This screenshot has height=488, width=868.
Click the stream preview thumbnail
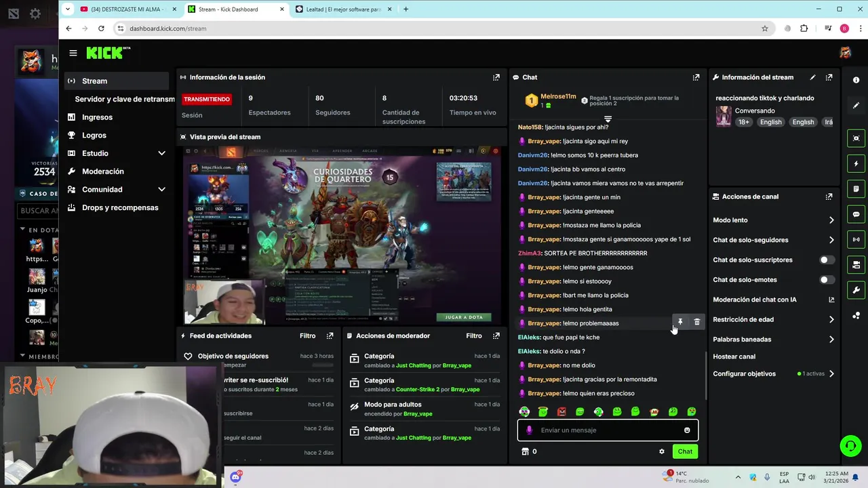coord(343,235)
